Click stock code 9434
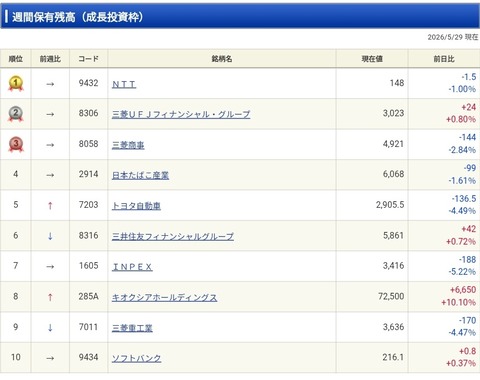The image size is (480, 380). [88, 357]
